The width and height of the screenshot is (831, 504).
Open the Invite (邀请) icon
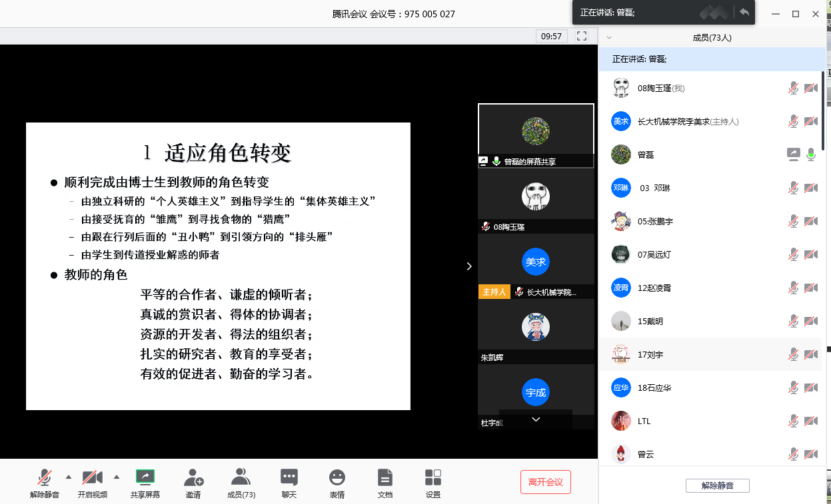pos(193,477)
